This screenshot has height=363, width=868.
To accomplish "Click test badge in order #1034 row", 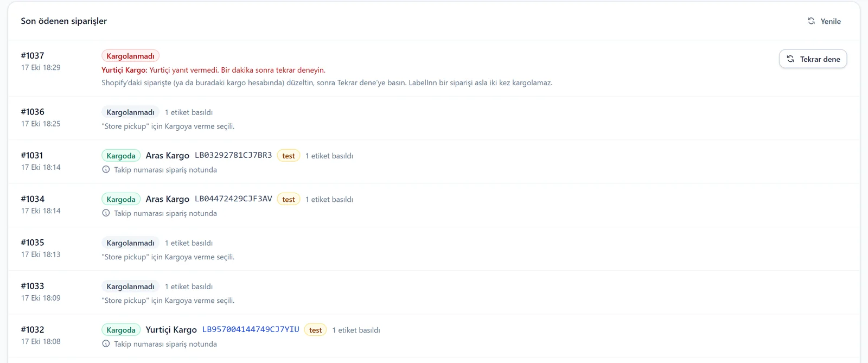I will pos(289,199).
